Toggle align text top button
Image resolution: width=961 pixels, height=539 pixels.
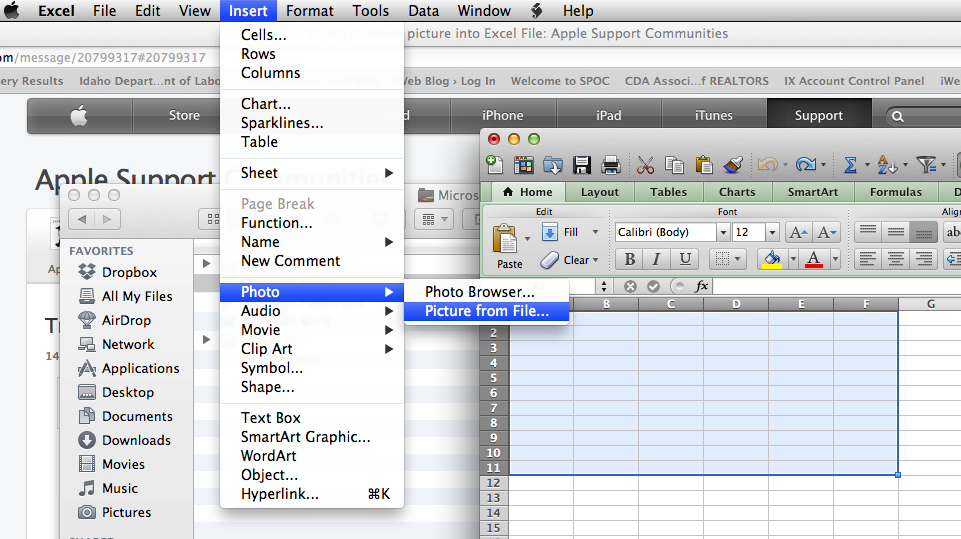(x=868, y=232)
